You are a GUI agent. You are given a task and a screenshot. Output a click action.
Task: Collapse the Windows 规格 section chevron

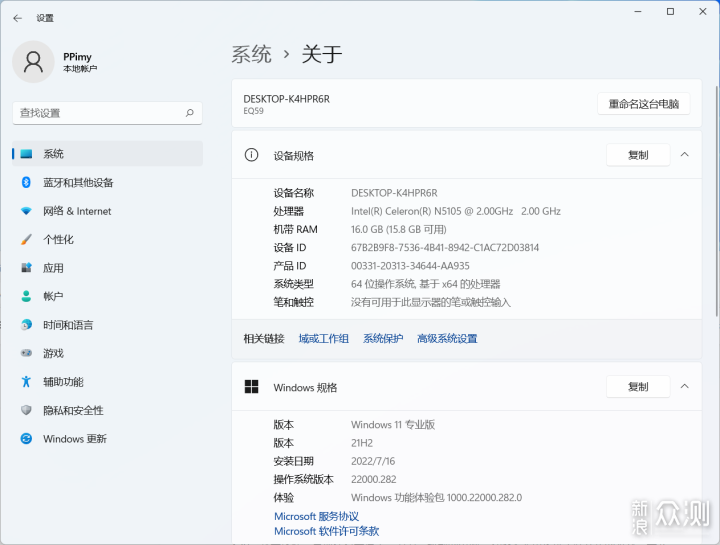(x=684, y=387)
